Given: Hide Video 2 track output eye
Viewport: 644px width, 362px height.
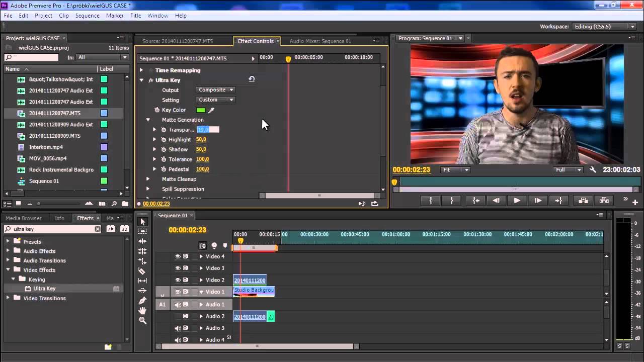Looking at the screenshot, I should [177, 280].
